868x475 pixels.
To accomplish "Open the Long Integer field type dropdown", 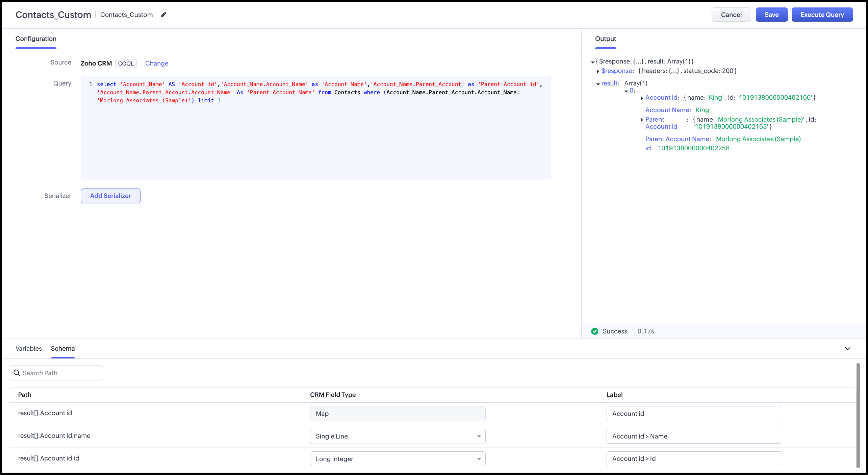I will click(x=398, y=459).
